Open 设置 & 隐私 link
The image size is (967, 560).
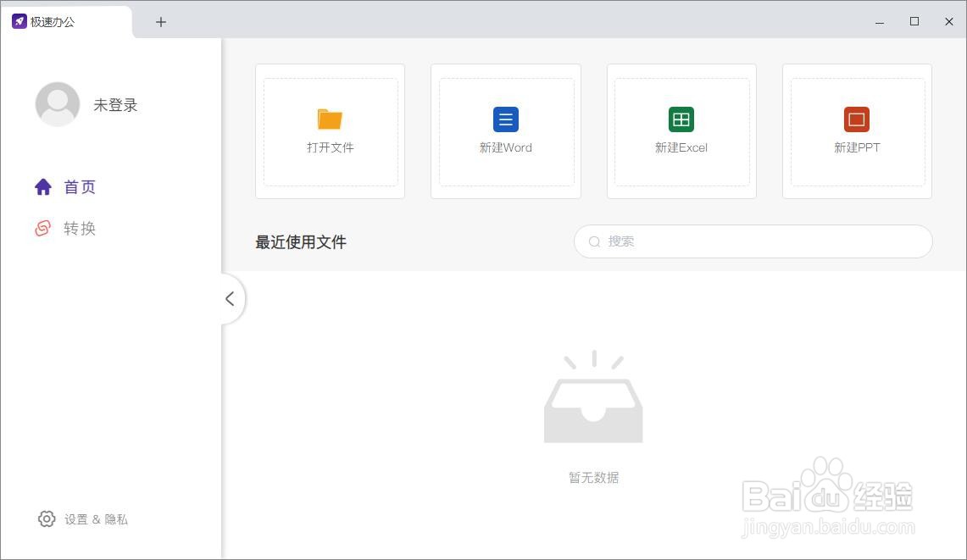coord(96,519)
